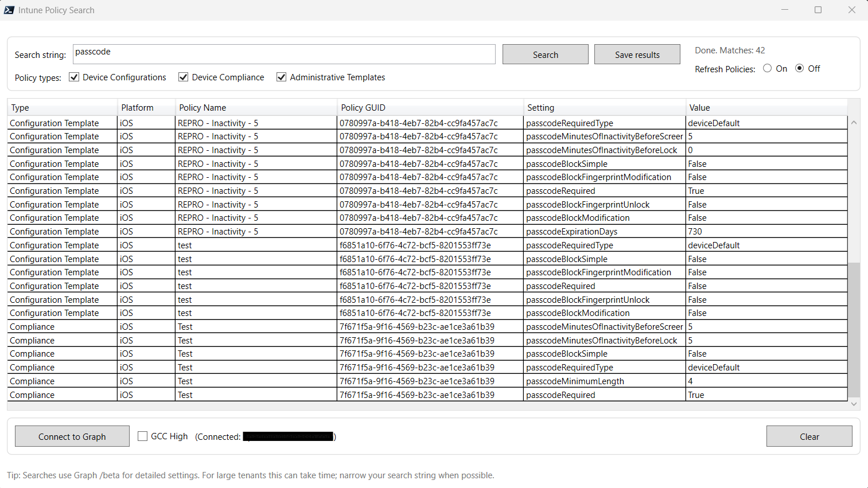
Task: Minimize the Intune Policy Search window
Action: tap(785, 10)
